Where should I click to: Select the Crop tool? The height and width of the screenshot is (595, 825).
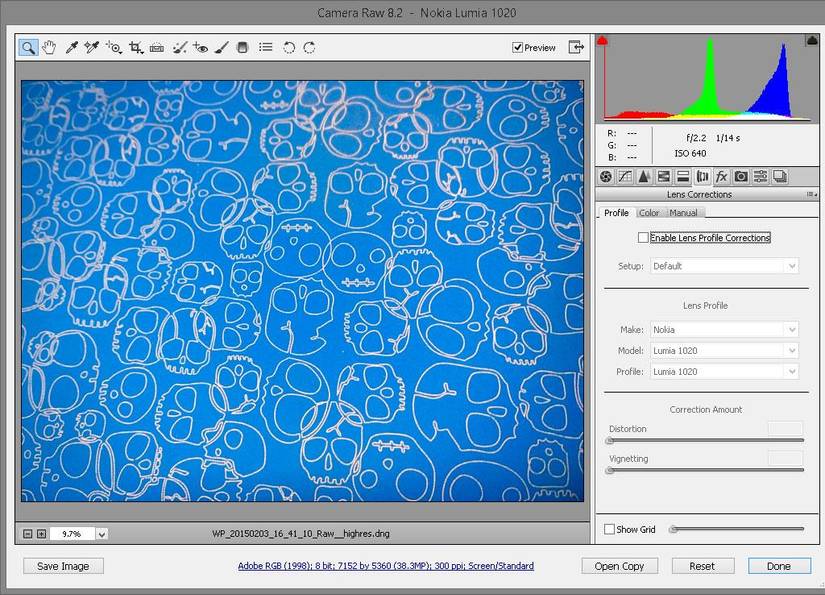tap(136, 48)
